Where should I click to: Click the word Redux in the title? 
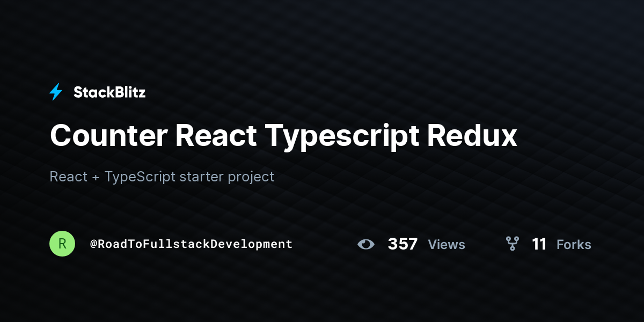(x=472, y=136)
